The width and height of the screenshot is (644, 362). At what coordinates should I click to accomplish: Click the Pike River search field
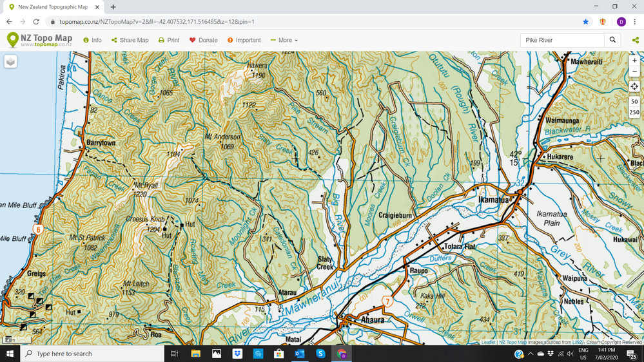pos(561,40)
